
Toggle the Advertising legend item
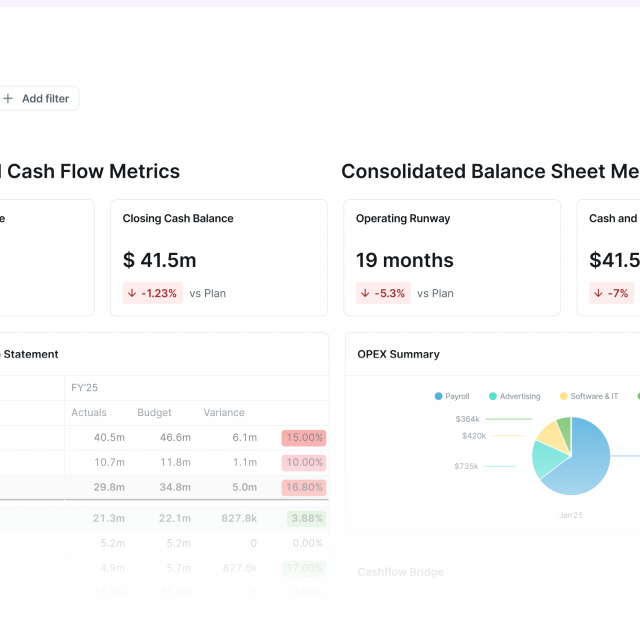point(514,396)
